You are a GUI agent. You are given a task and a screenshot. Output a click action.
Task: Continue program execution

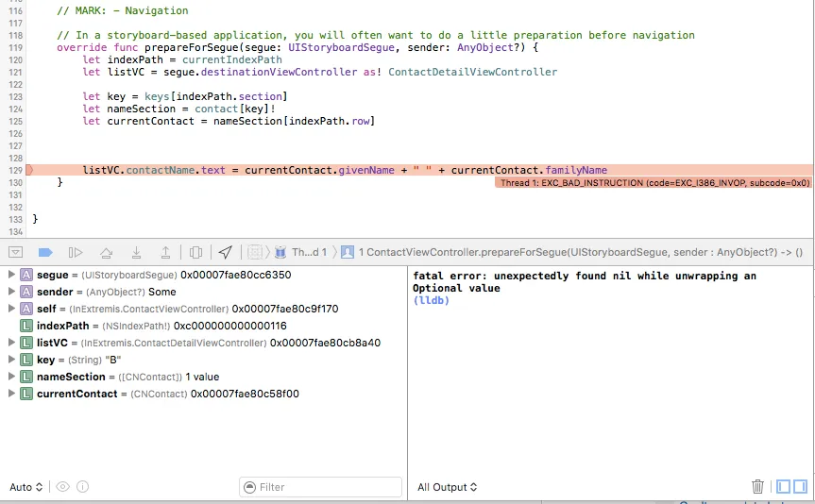pos(76,253)
